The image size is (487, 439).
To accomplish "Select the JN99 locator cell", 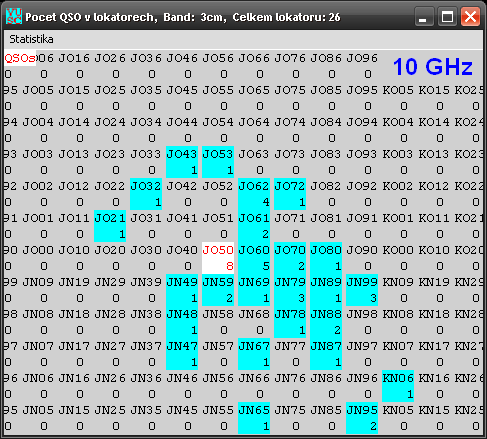I will pos(362,290).
